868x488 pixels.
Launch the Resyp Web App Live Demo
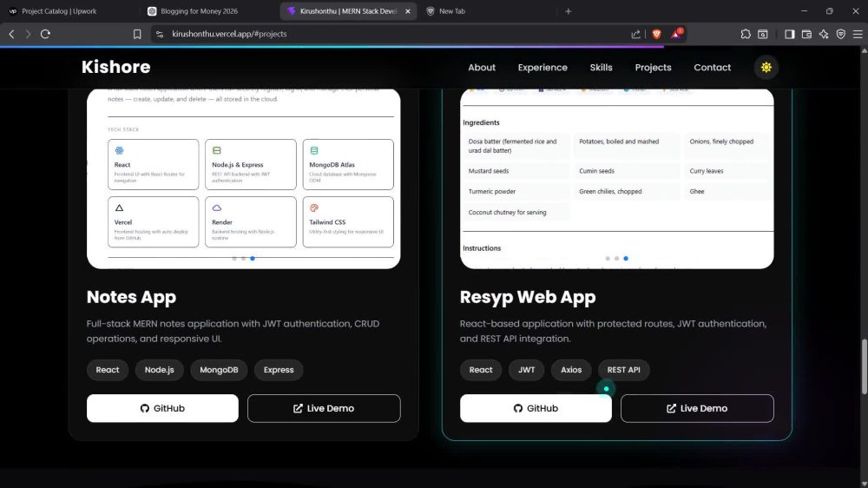pyautogui.click(x=697, y=408)
